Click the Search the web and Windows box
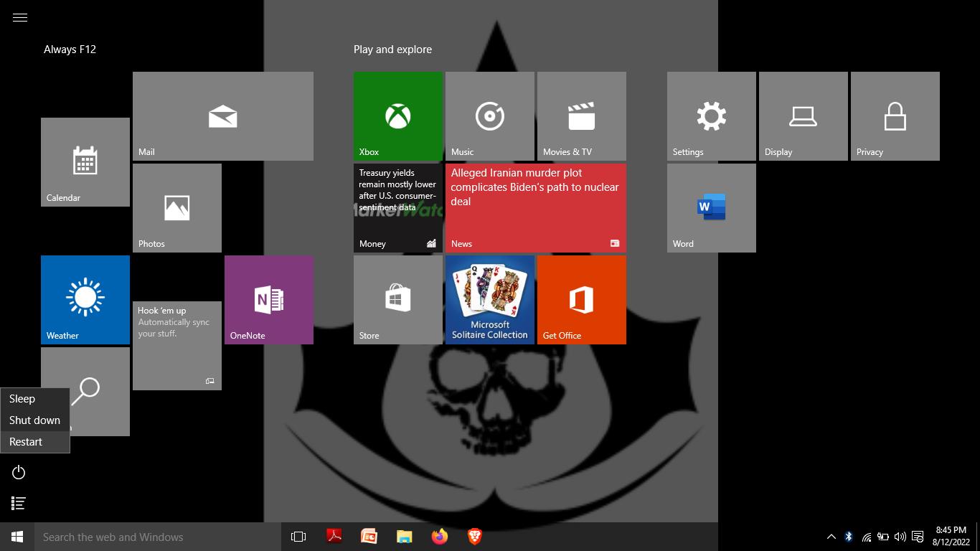Image resolution: width=980 pixels, height=551 pixels. click(x=157, y=537)
